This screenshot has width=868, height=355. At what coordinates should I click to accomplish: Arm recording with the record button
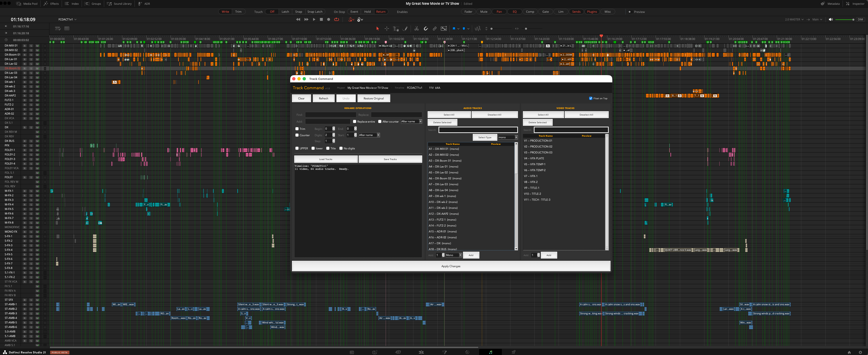(329, 20)
